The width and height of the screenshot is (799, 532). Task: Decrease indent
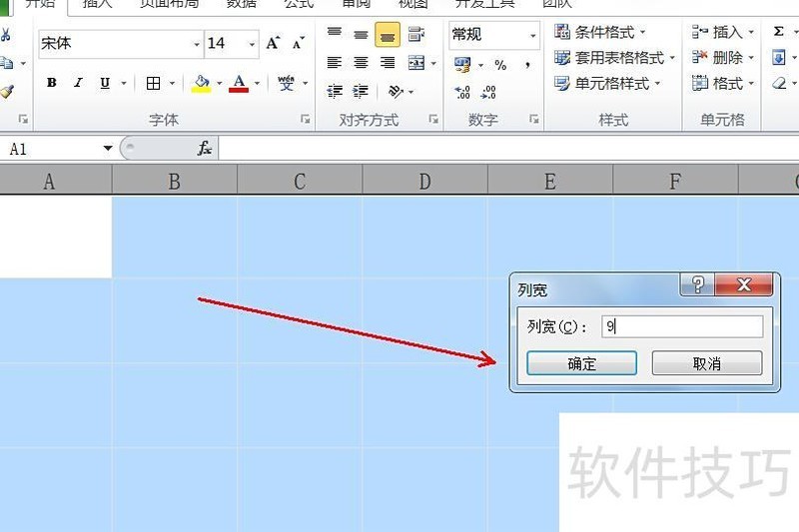[335, 92]
